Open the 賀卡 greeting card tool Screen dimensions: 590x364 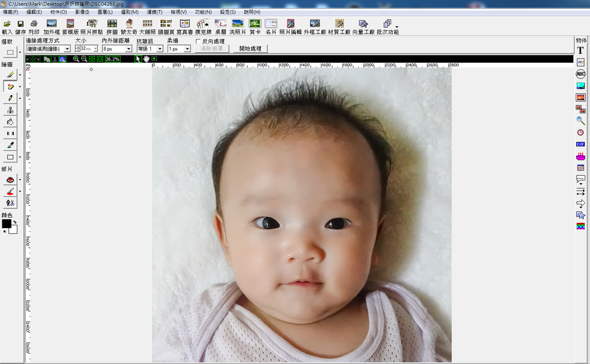coord(255,27)
